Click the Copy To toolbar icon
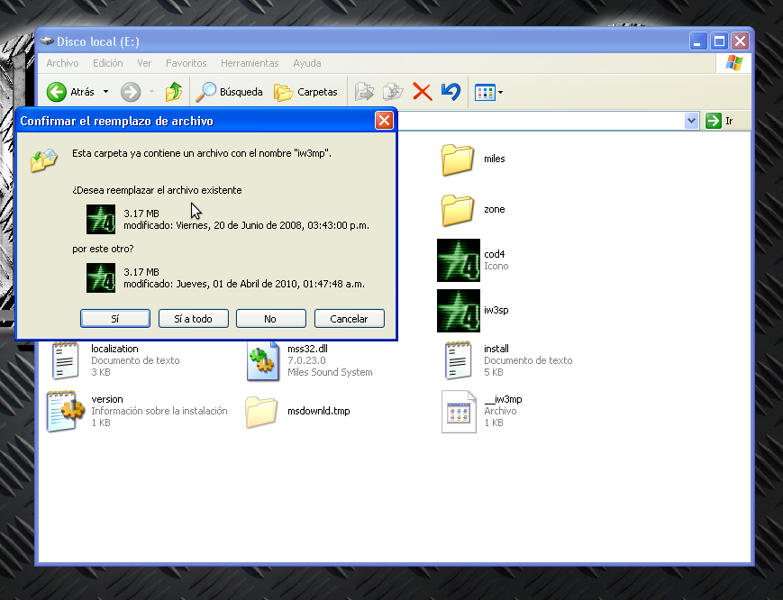The width and height of the screenshot is (783, 600). [x=393, y=92]
